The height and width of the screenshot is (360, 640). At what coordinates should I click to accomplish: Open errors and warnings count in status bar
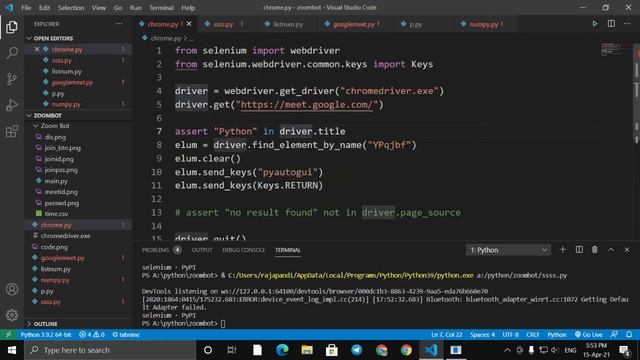click(92, 335)
